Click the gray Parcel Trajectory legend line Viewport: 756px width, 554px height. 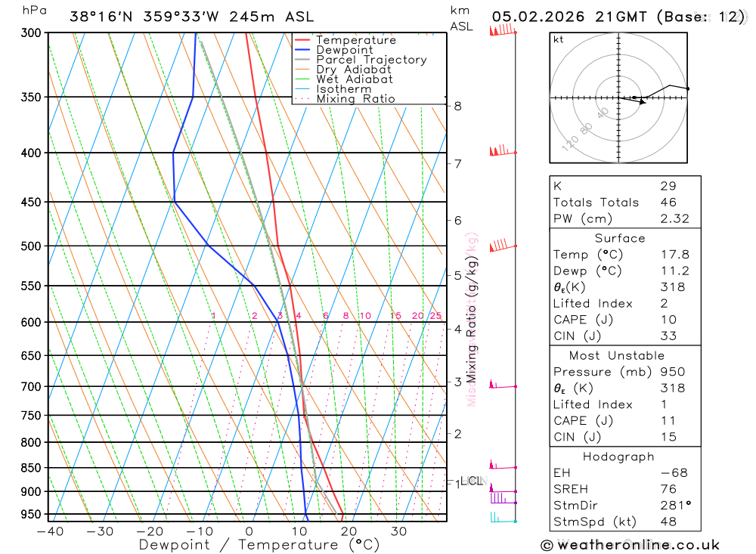click(302, 60)
